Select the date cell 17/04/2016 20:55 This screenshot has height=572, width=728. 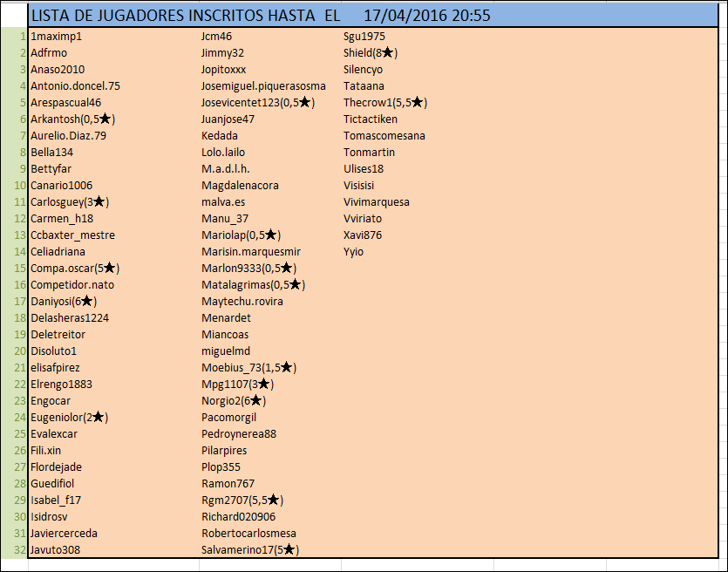426,16
